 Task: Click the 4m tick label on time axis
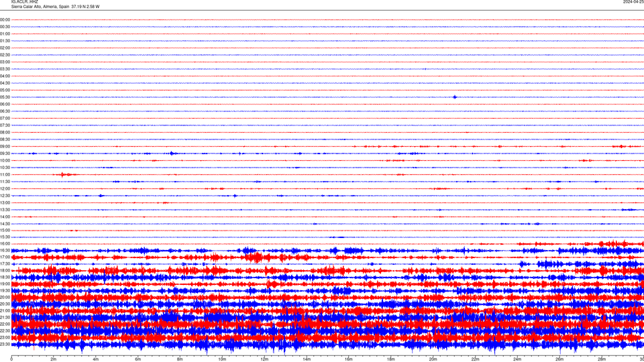coord(96,359)
